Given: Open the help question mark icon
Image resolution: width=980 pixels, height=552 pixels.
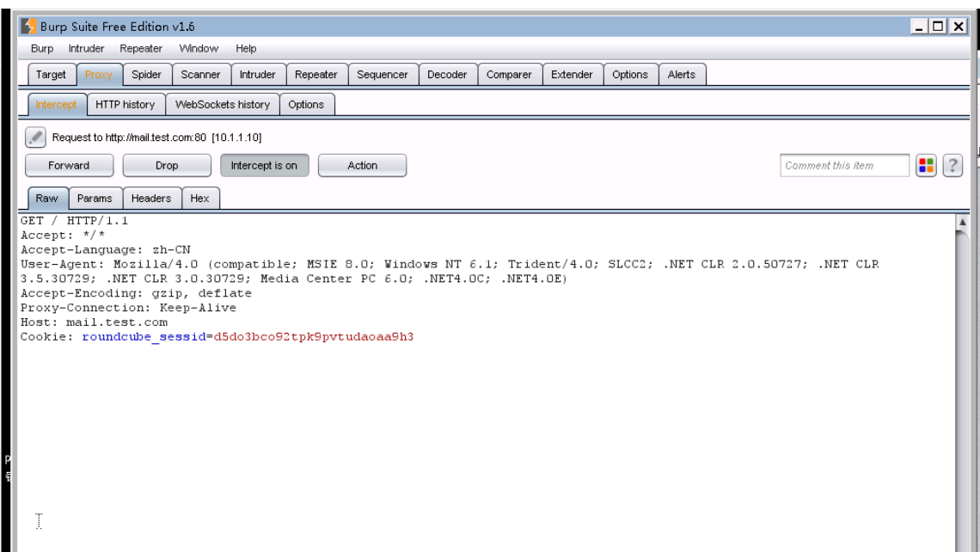Looking at the screenshot, I should (952, 166).
